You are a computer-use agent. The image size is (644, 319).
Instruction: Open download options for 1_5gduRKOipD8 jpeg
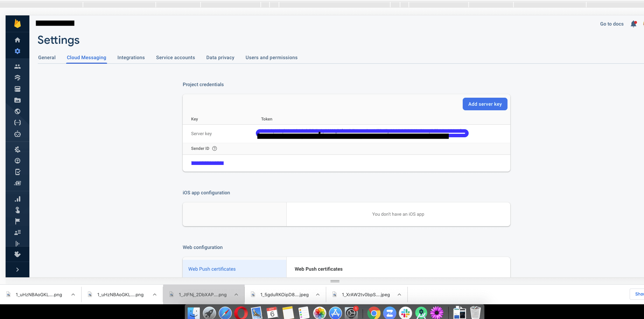click(x=318, y=294)
